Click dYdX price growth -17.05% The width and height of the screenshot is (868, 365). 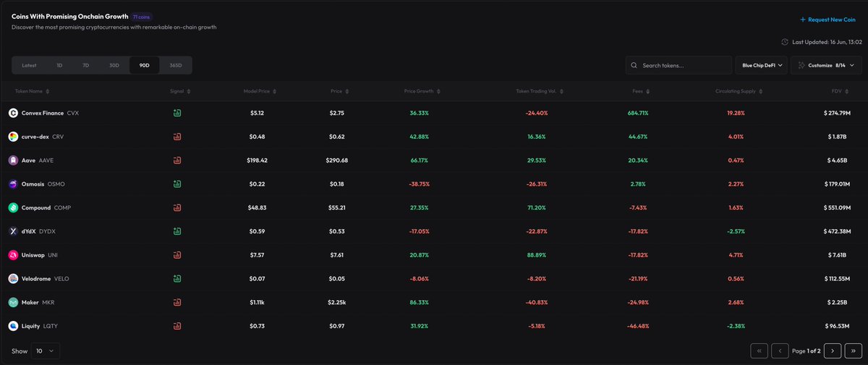(x=419, y=231)
